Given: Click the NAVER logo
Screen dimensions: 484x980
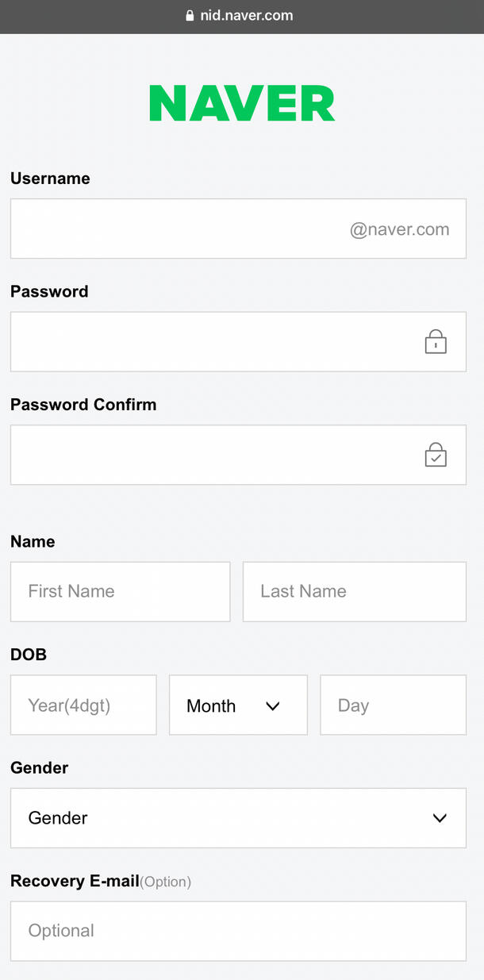Looking at the screenshot, I should (x=242, y=104).
